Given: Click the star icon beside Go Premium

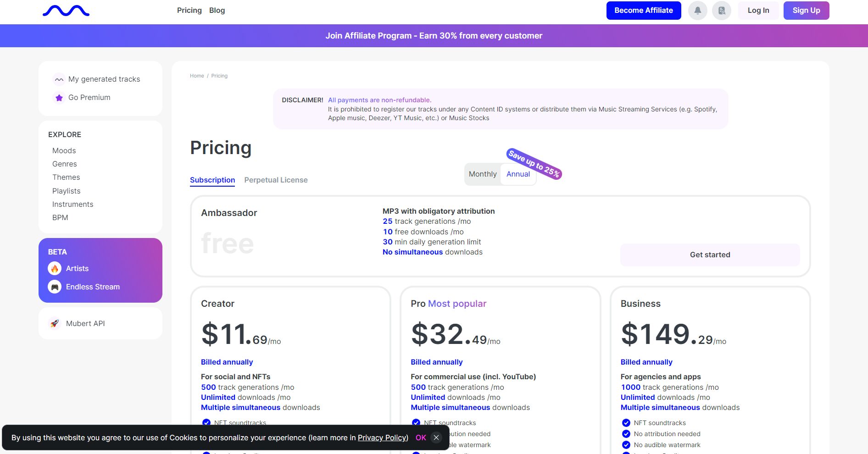Looking at the screenshot, I should coord(59,98).
